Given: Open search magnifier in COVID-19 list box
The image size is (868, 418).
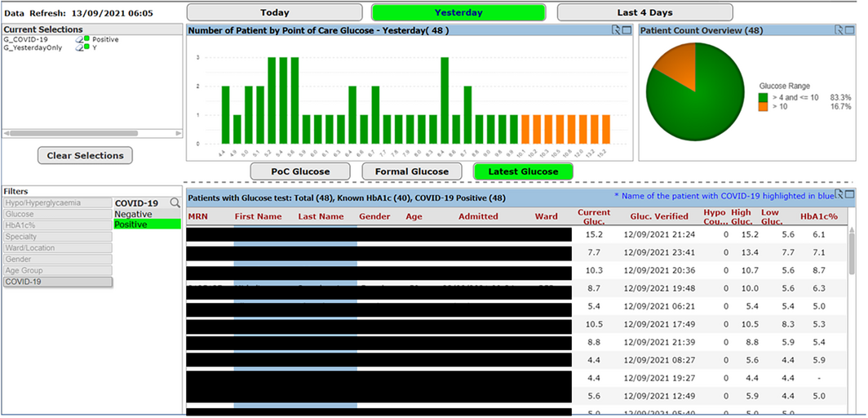Looking at the screenshot, I should pos(175,202).
